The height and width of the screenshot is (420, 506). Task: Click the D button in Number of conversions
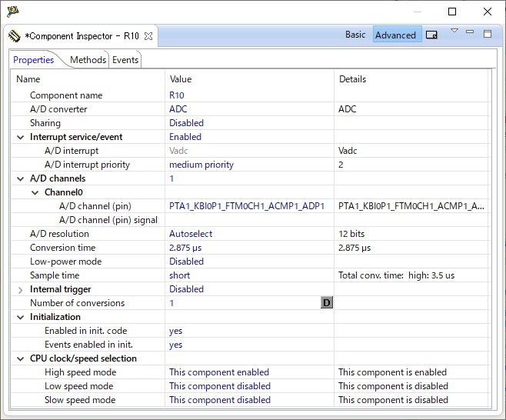[x=327, y=303]
